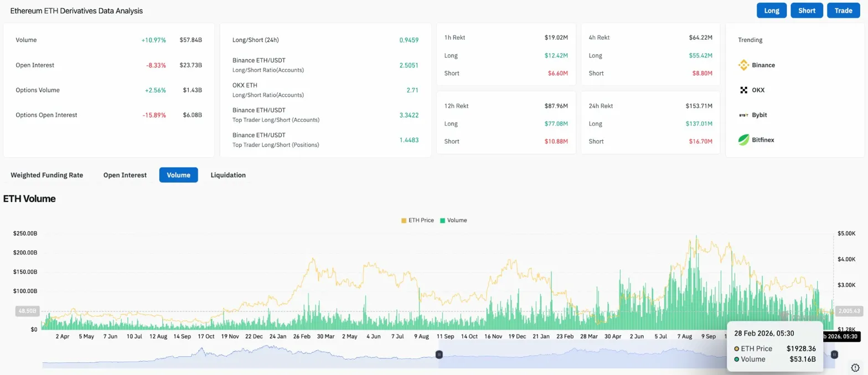Click the left range slider handle
The image size is (868, 375).
click(x=439, y=355)
